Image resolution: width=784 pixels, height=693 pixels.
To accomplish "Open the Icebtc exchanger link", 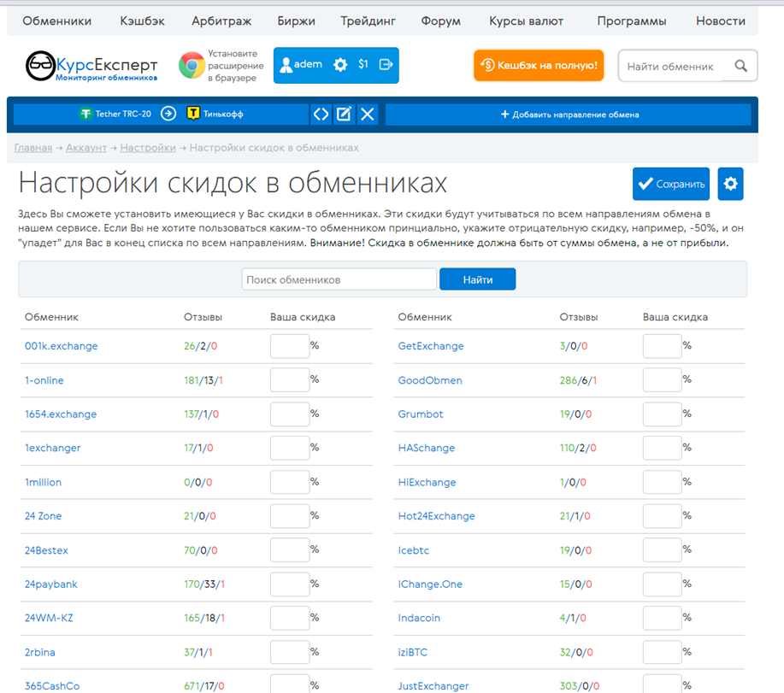I will pyautogui.click(x=414, y=550).
